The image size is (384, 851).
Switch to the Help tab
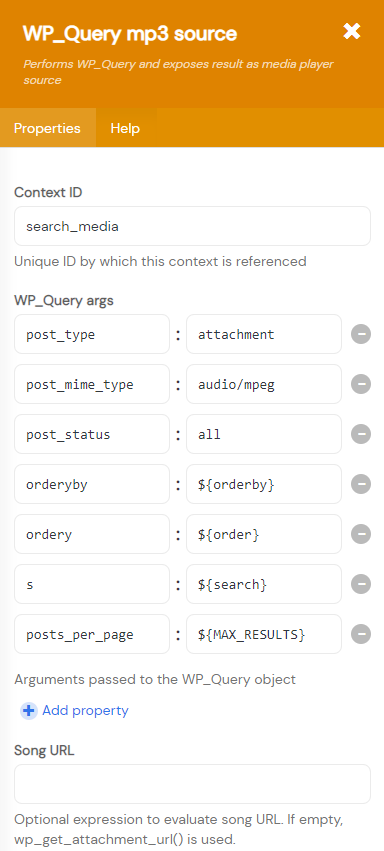(125, 128)
